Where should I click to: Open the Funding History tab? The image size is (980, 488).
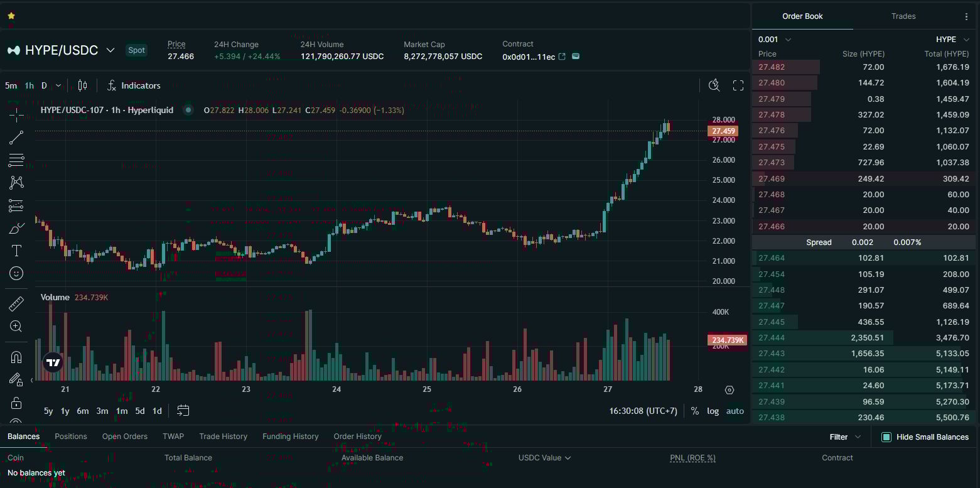(290, 436)
